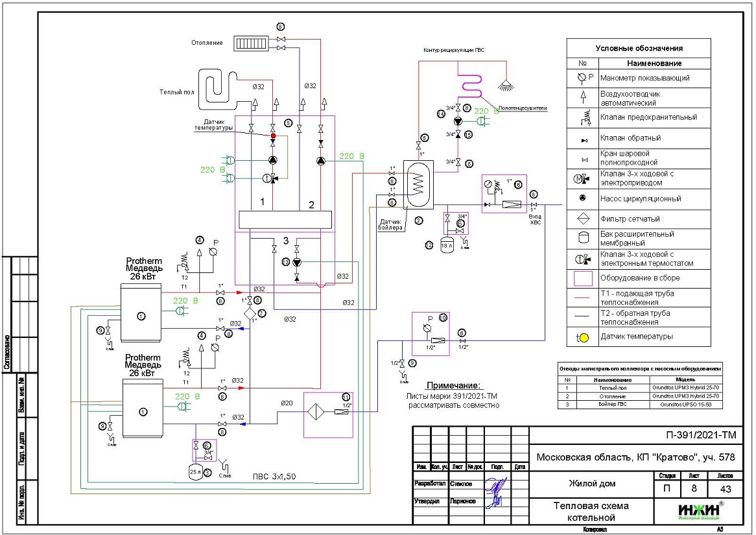
Task: Click the radiator symbol next to Отопление
Action: pyautogui.click(x=247, y=43)
